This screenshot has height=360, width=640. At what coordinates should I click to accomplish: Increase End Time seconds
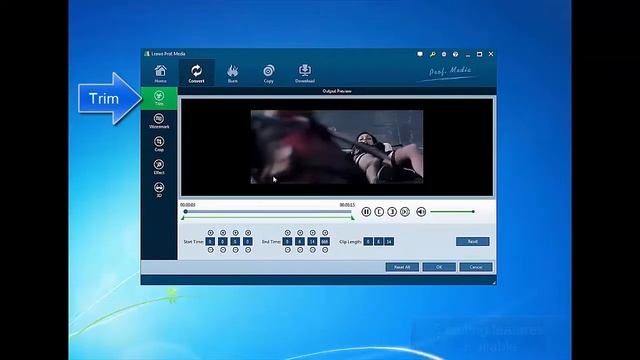pyautogui.click(x=313, y=233)
